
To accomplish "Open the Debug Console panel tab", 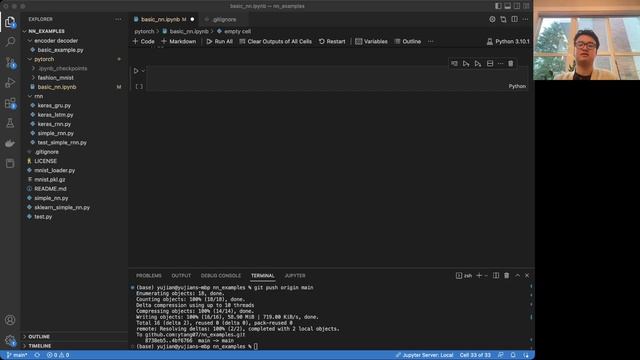I will (221, 276).
